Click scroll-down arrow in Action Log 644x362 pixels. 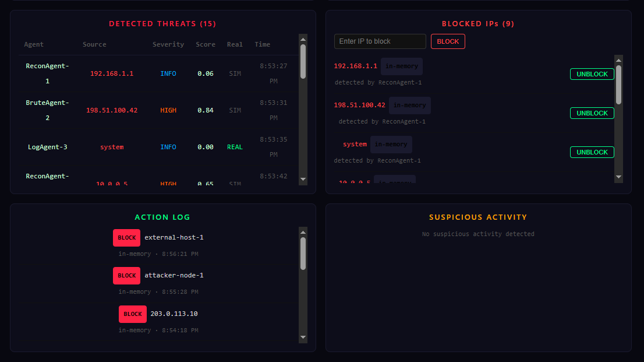[303, 338]
